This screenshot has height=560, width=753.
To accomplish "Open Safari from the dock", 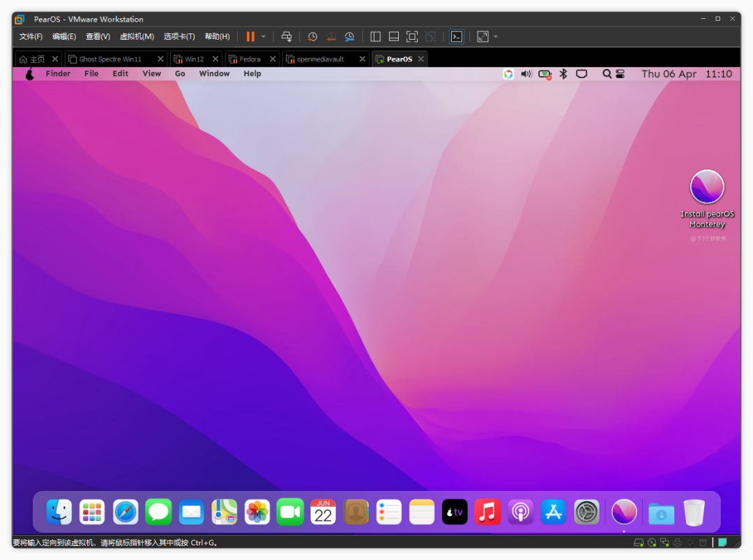I will tap(125, 513).
